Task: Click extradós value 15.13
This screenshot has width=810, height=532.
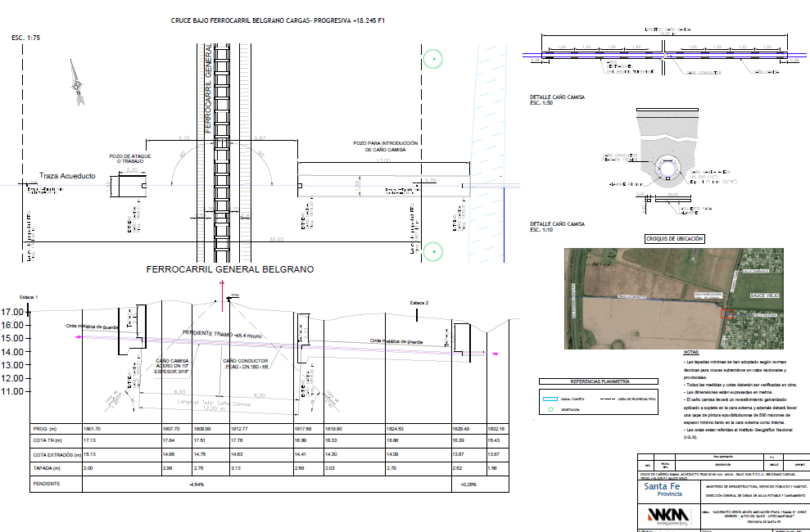Action: click(x=89, y=454)
